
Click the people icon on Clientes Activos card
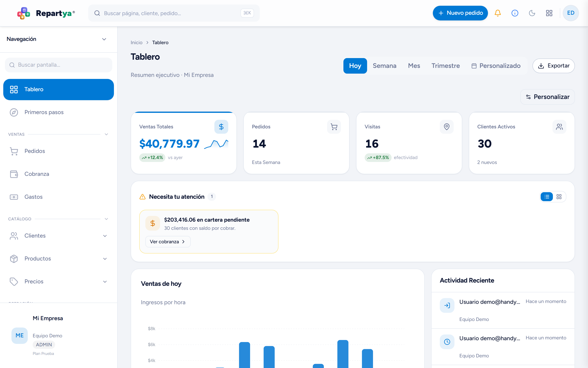[x=559, y=127]
